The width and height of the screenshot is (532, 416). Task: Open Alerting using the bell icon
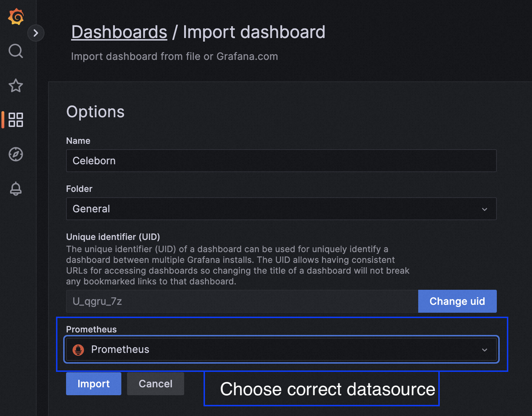tap(16, 189)
